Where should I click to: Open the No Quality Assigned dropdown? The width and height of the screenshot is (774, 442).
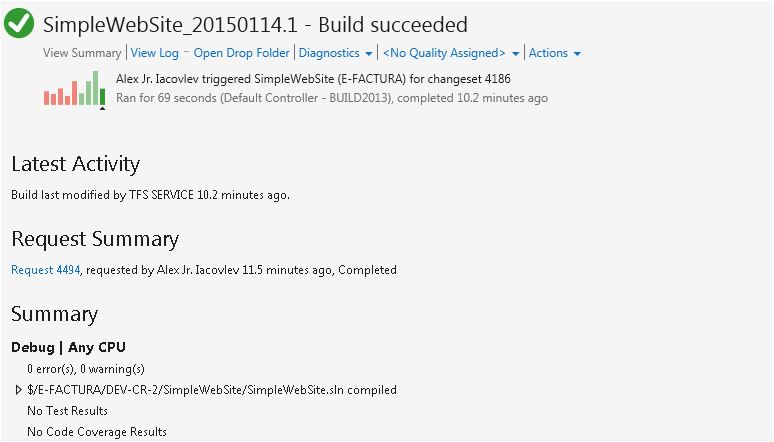tap(451, 53)
